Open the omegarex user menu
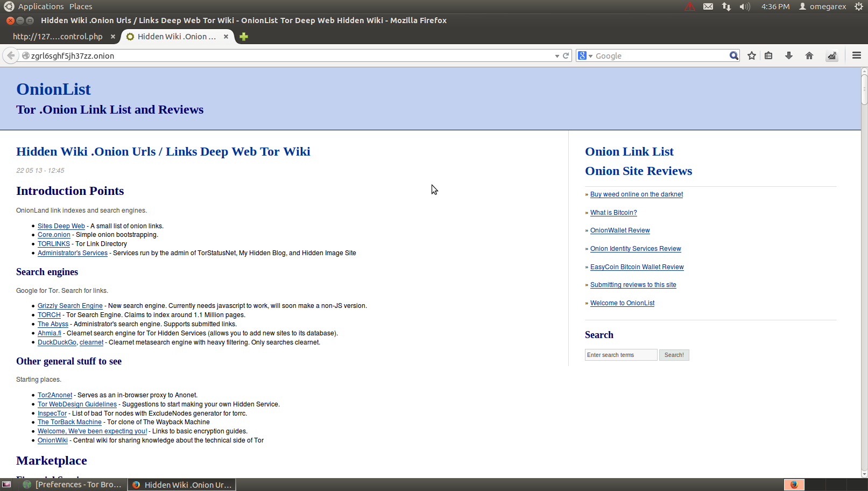The height and width of the screenshot is (491, 868). (822, 6)
